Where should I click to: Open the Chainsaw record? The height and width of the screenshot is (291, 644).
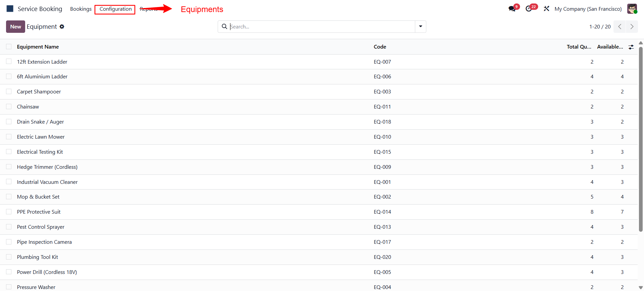(28, 107)
